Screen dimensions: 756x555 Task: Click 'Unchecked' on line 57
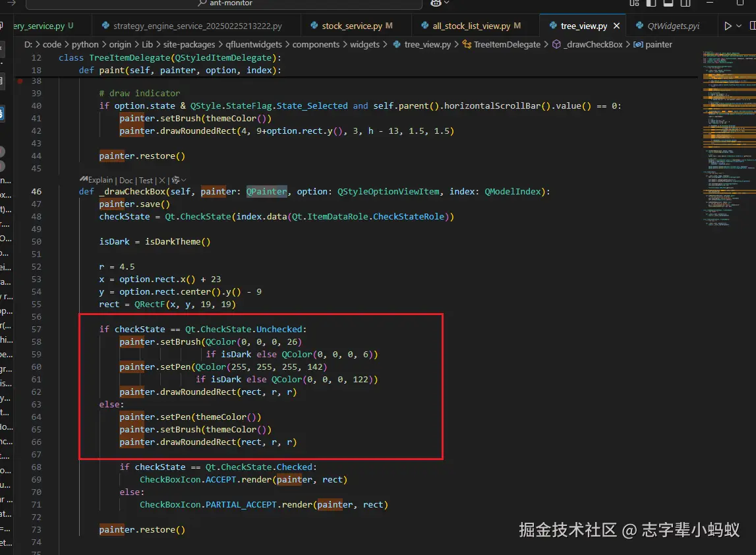[279, 330]
